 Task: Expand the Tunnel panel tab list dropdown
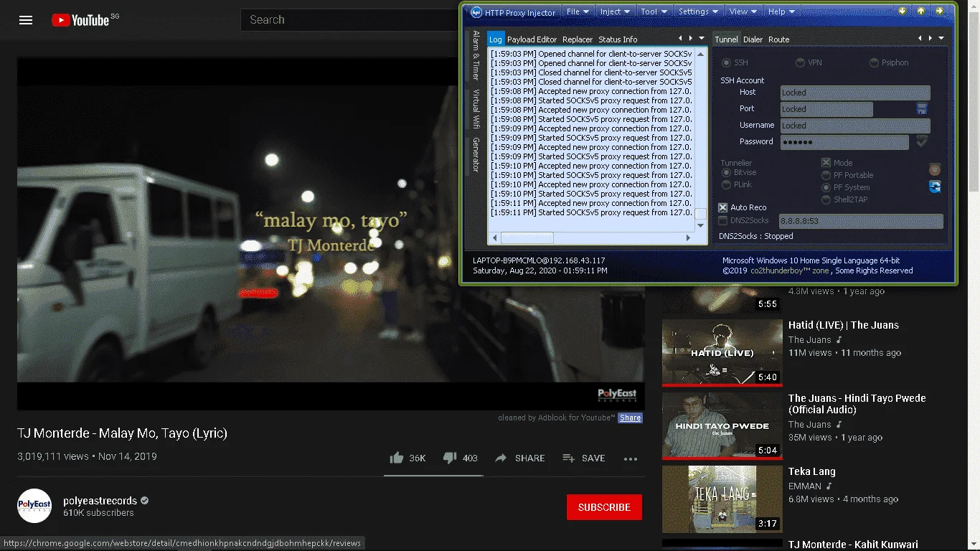pyautogui.click(x=941, y=39)
